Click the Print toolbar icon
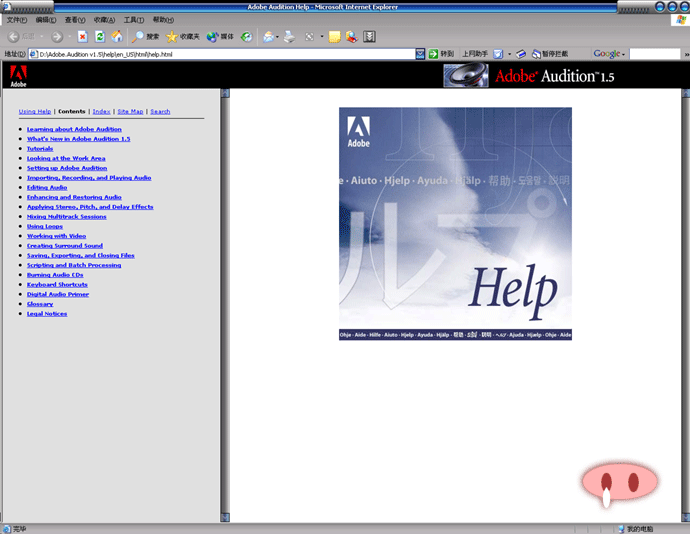The height and width of the screenshot is (534, 690). [x=290, y=37]
